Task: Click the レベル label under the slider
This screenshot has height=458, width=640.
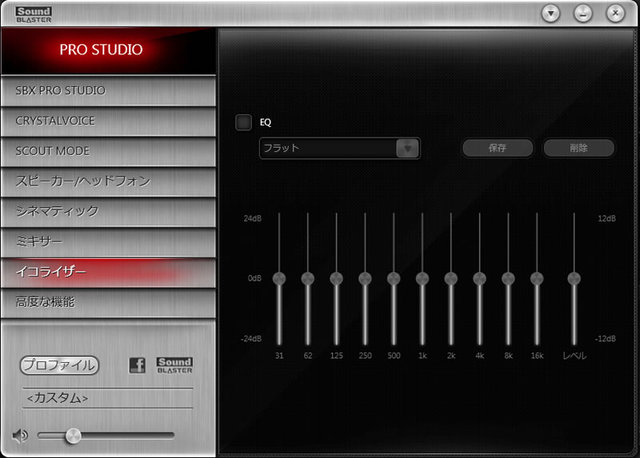Action: coord(574,356)
